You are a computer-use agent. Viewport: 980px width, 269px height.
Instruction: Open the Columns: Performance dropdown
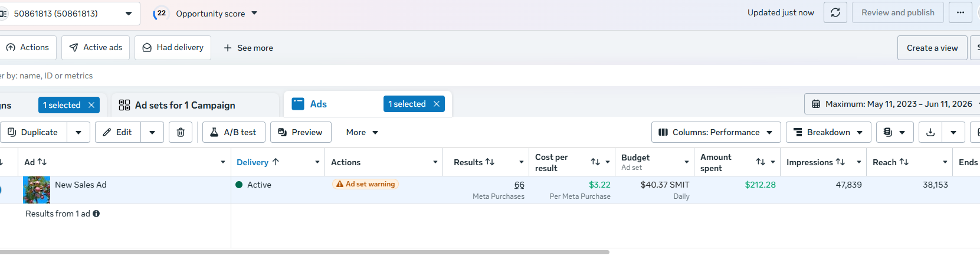coord(716,132)
